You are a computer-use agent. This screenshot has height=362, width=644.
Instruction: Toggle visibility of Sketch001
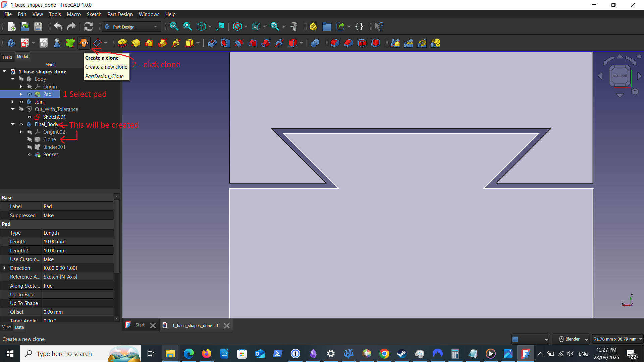[x=30, y=117]
